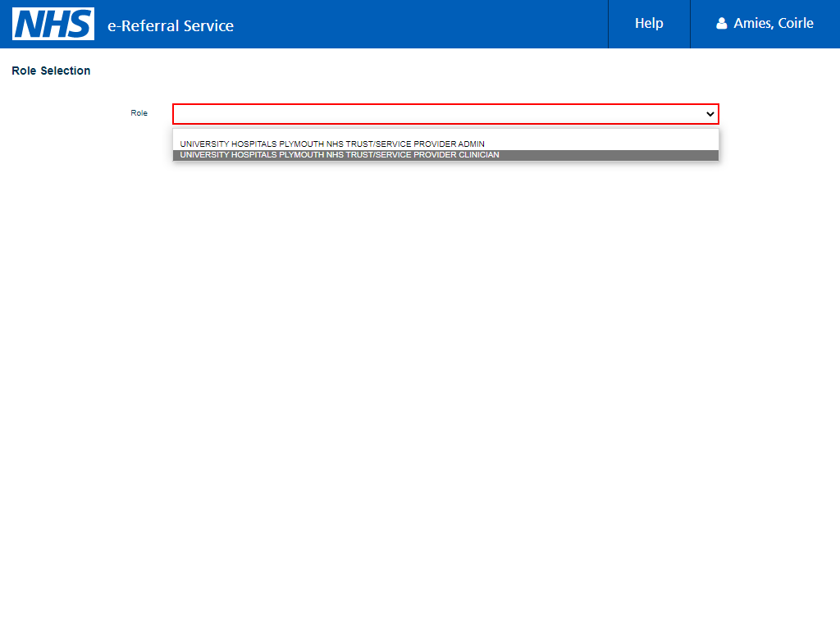840x630 pixels.
Task: Open the Amies, Coirle user menu
Action: [x=765, y=24]
